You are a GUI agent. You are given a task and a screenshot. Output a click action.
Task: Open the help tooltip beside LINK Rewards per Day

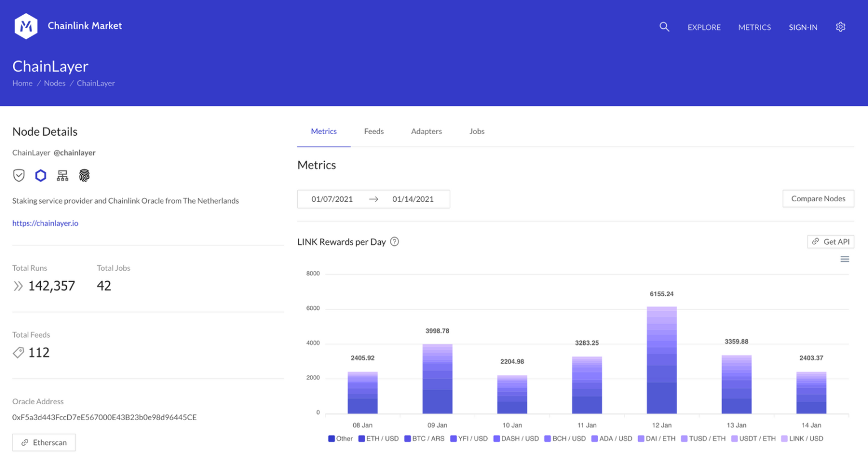pyautogui.click(x=394, y=241)
